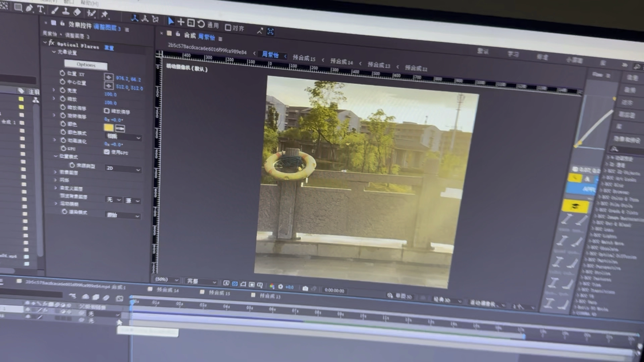The height and width of the screenshot is (362, 644).
Task: Click the effects panel search magnifier
Action: click(614, 149)
